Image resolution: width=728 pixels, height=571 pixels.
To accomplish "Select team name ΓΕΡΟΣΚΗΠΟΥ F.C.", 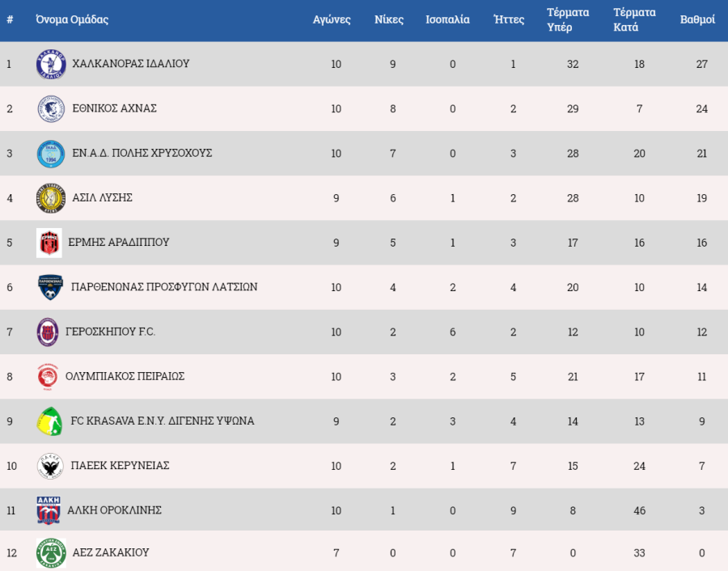I will [x=111, y=332].
